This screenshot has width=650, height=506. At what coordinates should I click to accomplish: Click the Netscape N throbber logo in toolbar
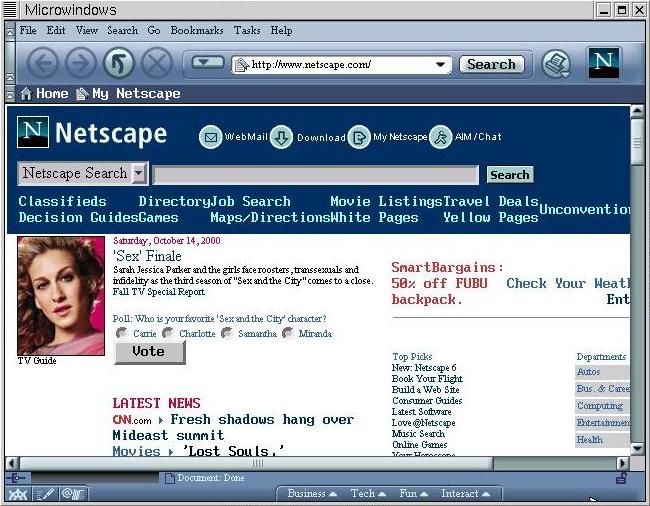(604, 63)
